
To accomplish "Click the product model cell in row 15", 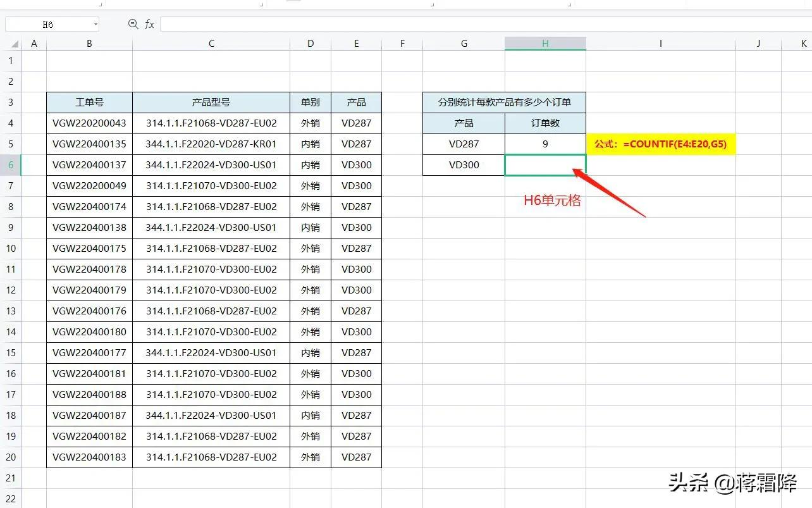I will [211, 353].
